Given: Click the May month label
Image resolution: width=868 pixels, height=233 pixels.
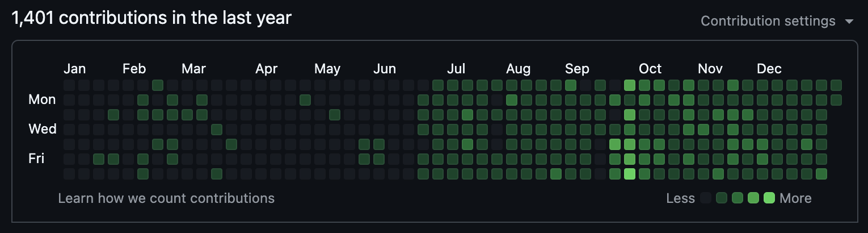Looking at the screenshot, I should [327, 69].
